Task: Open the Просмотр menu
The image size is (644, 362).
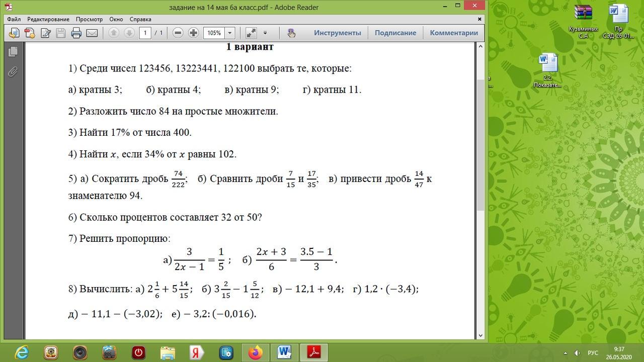Action: click(x=89, y=19)
